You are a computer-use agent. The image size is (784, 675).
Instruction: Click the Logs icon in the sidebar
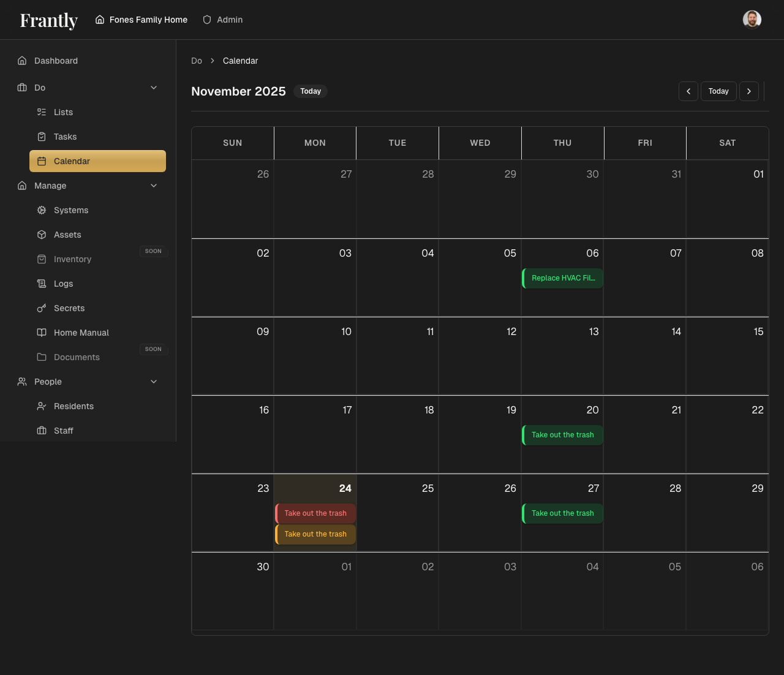pyautogui.click(x=42, y=284)
